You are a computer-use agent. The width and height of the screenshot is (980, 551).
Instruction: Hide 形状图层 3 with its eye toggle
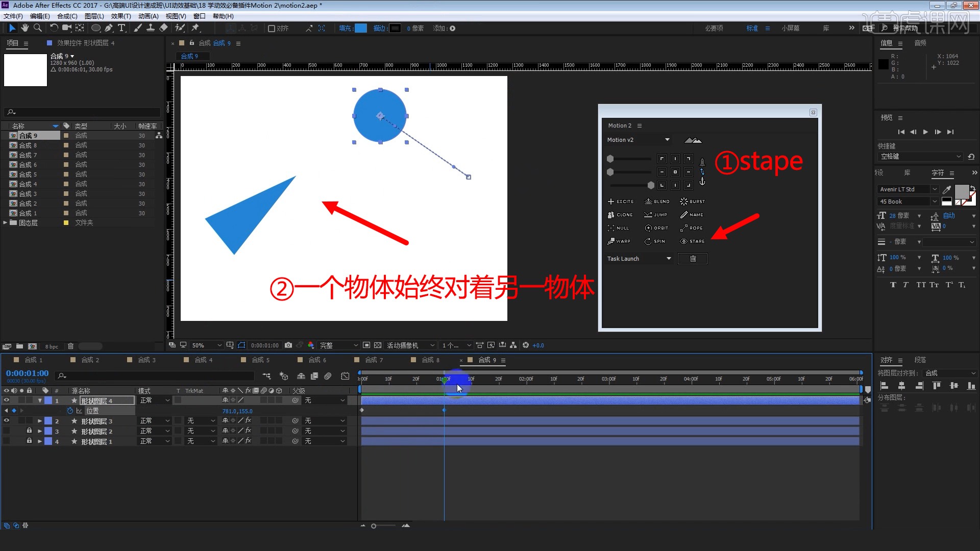7,420
